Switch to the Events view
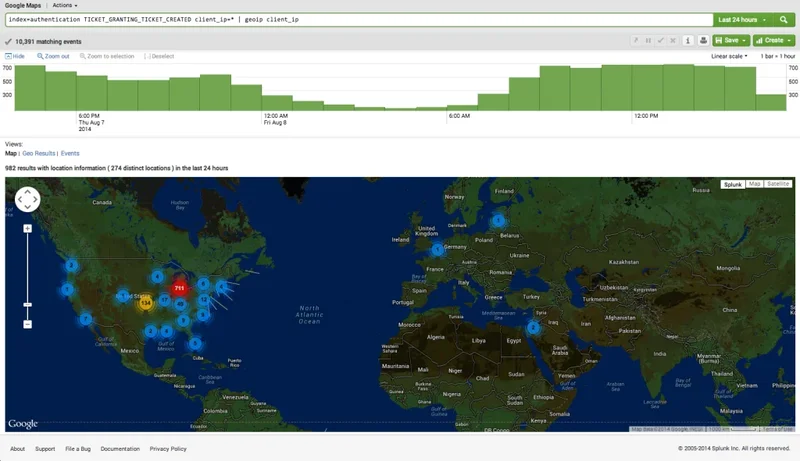The width and height of the screenshot is (800, 461). click(x=70, y=153)
